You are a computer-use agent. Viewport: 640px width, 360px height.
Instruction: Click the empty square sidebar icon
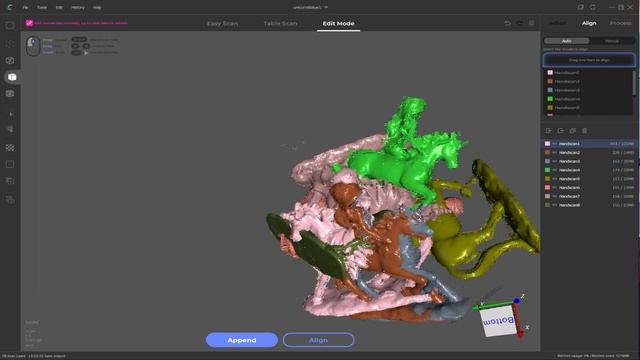[10, 164]
